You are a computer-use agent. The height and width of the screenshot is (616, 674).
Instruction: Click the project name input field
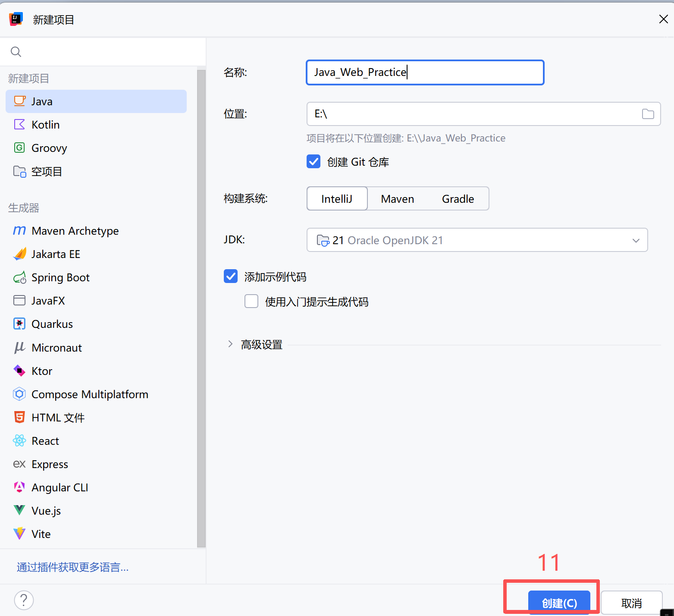[x=425, y=72]
